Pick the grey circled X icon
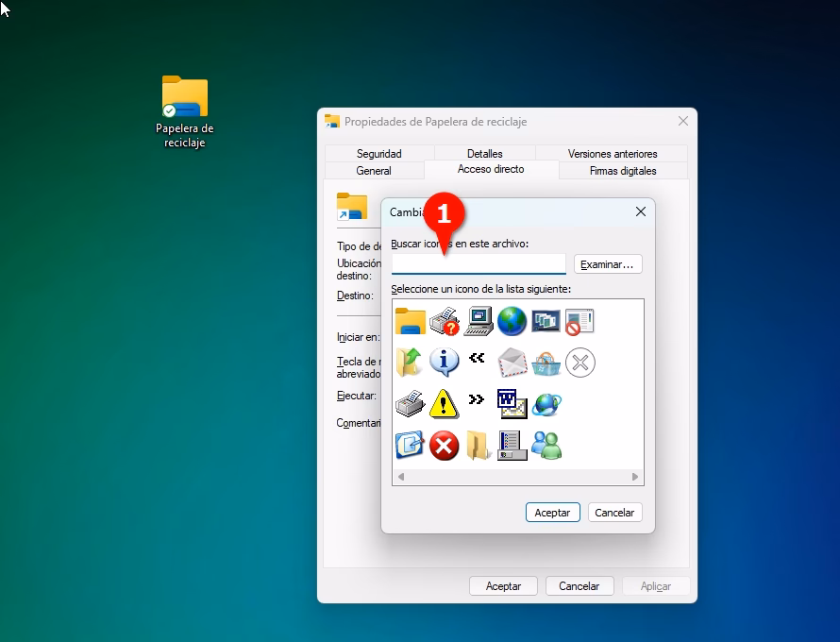 [x=580, y=363]
